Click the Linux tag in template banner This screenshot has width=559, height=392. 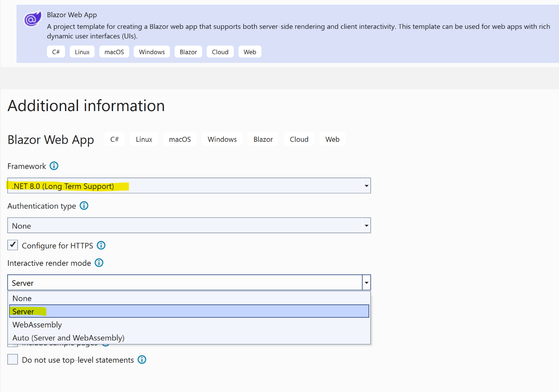click(82, 52)
